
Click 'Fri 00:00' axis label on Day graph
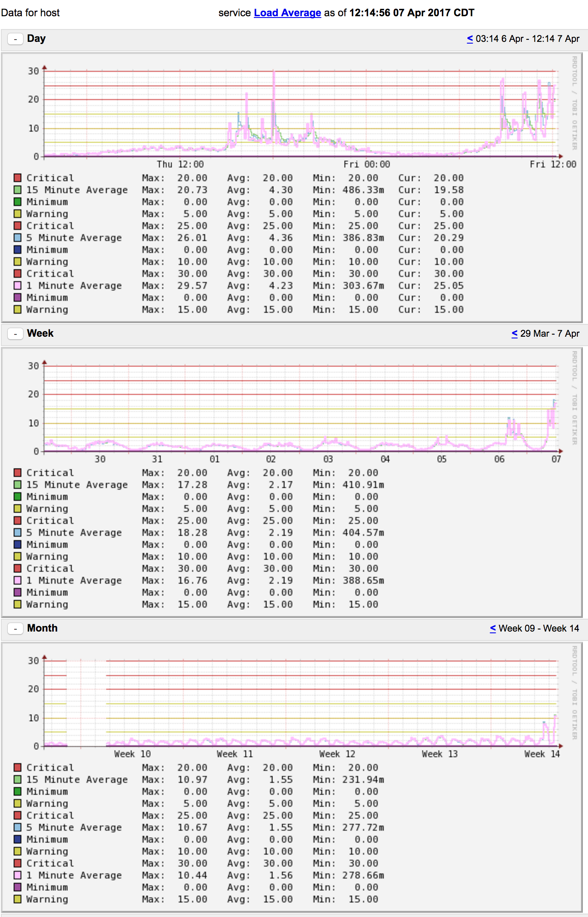367,165
